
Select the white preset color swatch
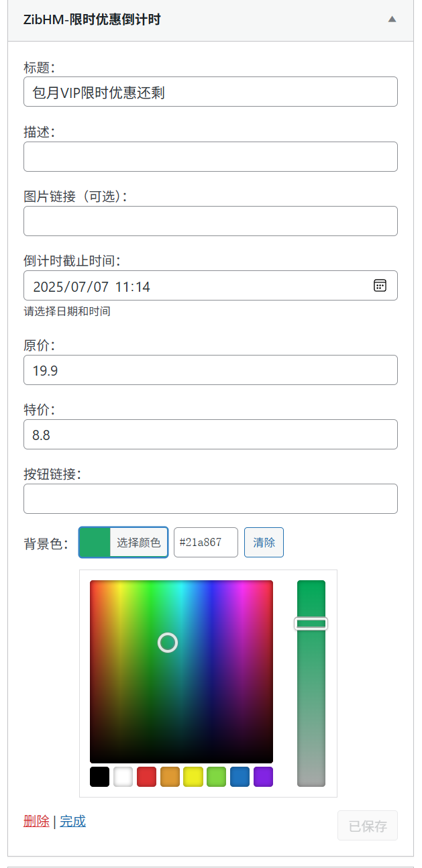pyautogui.click(x=122, y=776)
